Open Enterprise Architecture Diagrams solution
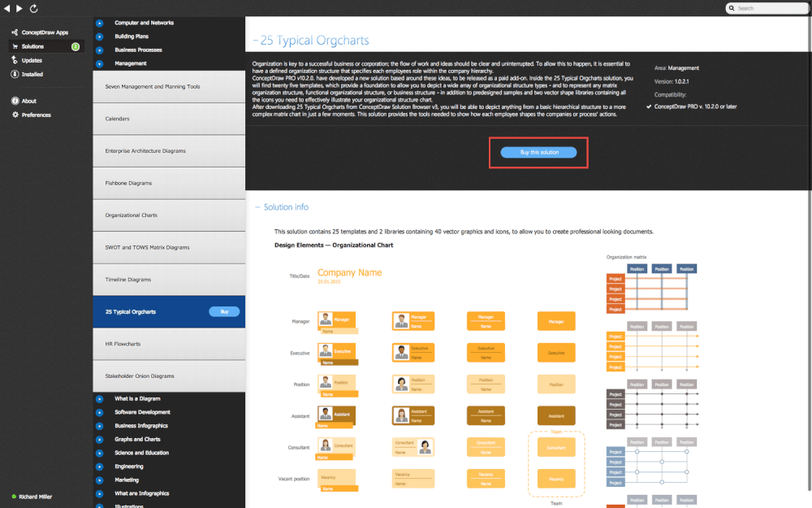This screenshot has height=508, width=812. [169, 151]
